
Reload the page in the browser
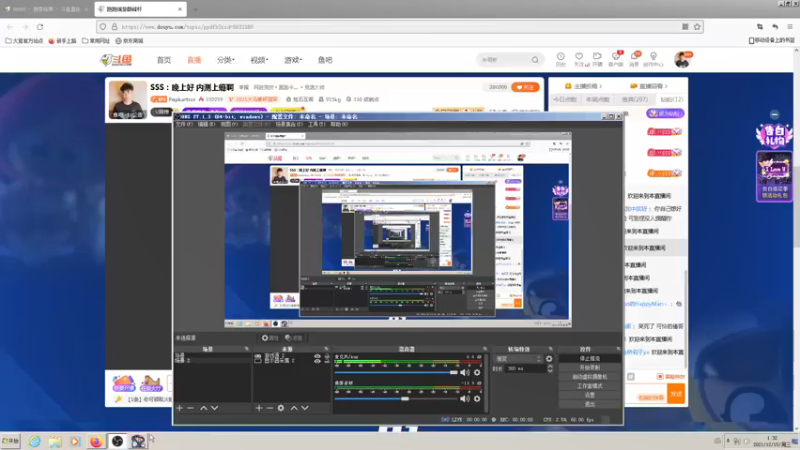pyautogui.click(x=40, y=27)
